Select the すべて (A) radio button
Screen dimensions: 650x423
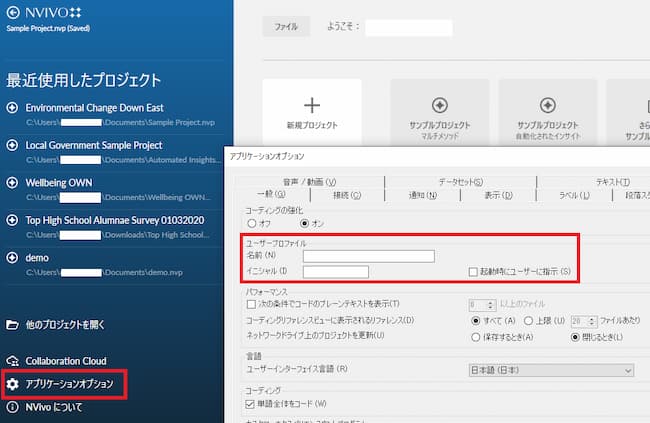tap(476, 321)
